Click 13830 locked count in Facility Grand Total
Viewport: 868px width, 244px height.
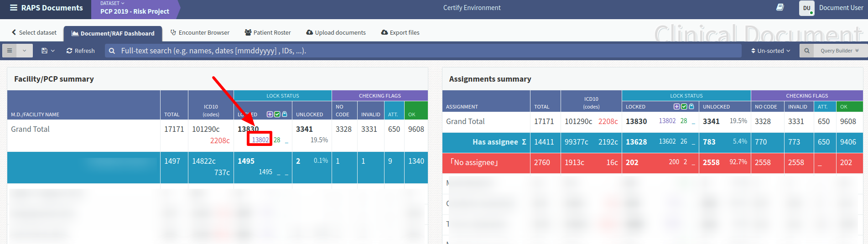pyautogui.click(x=248, y=129)
